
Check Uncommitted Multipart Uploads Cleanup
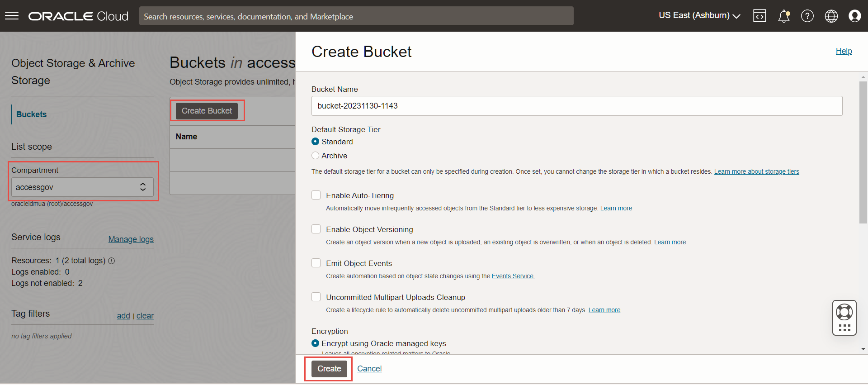pyautogui.click(x=316, y=297)
